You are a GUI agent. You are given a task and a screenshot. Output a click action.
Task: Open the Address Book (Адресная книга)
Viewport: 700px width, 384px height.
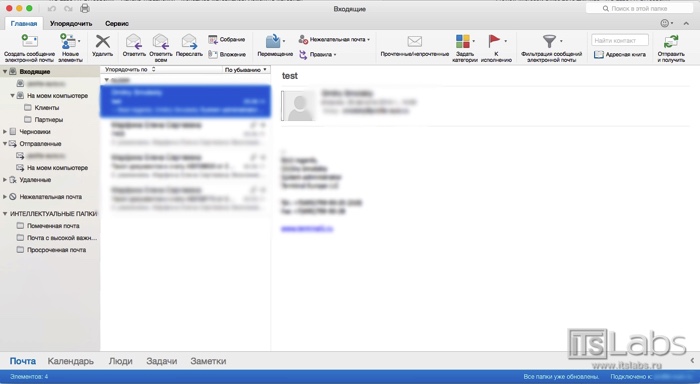click(620, 54)
